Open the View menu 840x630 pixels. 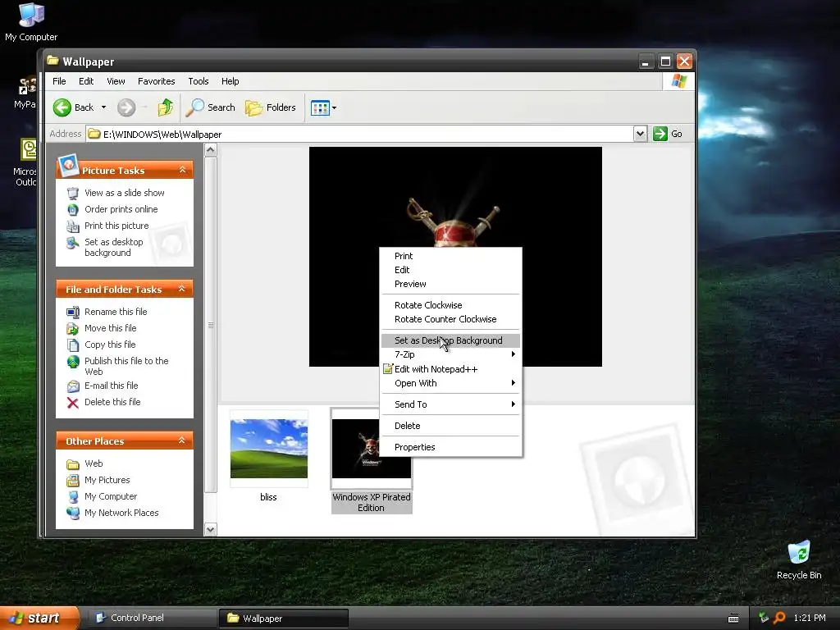point(116,81)
